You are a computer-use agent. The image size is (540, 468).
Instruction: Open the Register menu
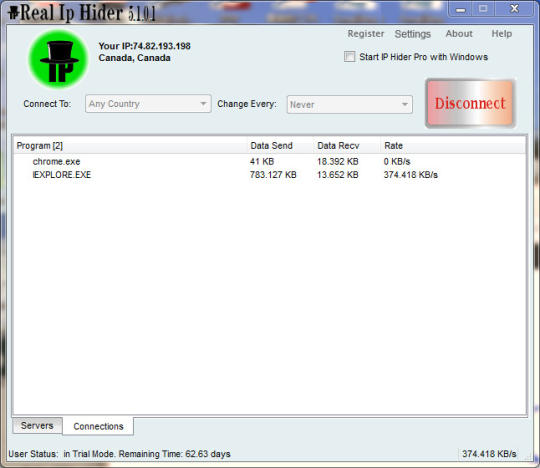pos(366,34)
